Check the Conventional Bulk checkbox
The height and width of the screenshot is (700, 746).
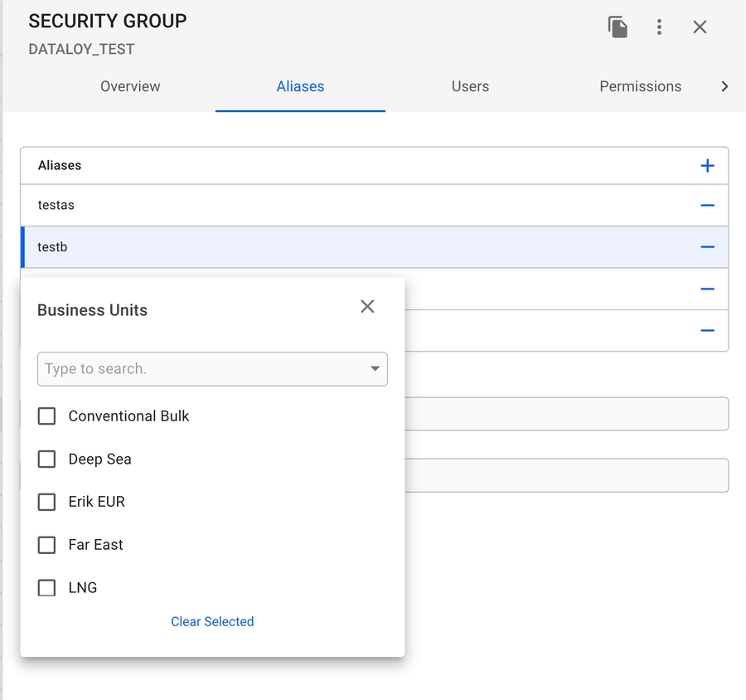[47, 416]
